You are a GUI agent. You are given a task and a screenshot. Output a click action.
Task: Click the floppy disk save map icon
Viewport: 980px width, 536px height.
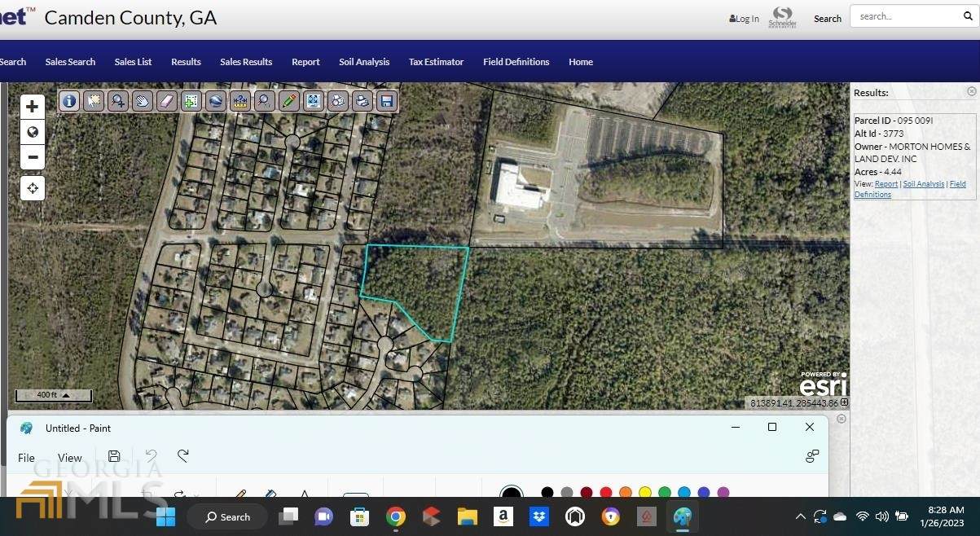point(387,101)
